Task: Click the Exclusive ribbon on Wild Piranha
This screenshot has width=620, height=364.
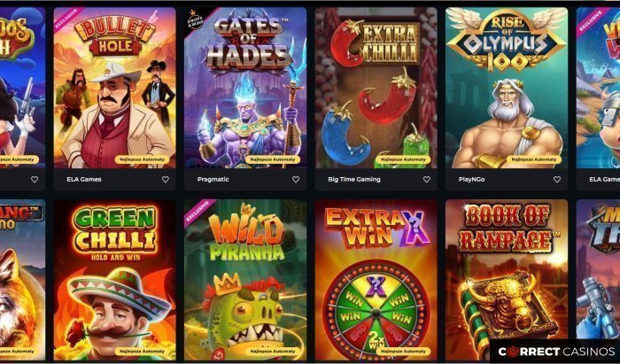Action: point(198,213)
